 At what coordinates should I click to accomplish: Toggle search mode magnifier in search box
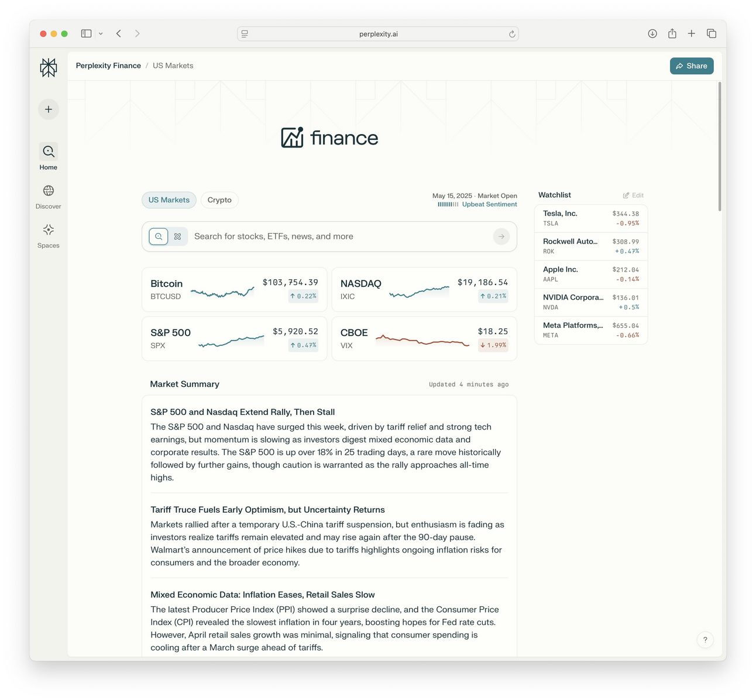[x=159, y=236]
